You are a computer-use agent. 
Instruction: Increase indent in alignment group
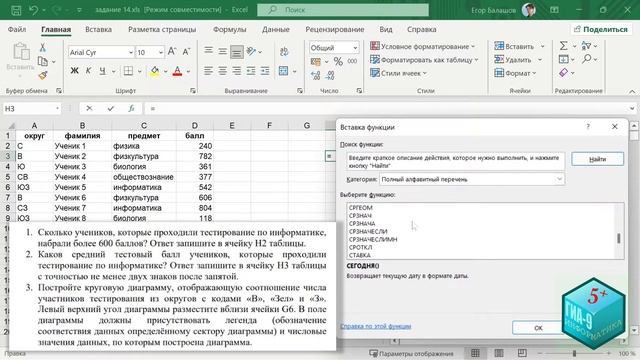pos(265,71)
